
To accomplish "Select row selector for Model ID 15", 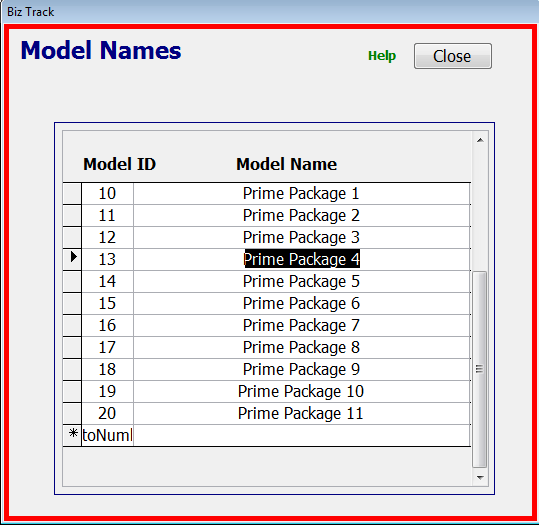I will point(72,304).
